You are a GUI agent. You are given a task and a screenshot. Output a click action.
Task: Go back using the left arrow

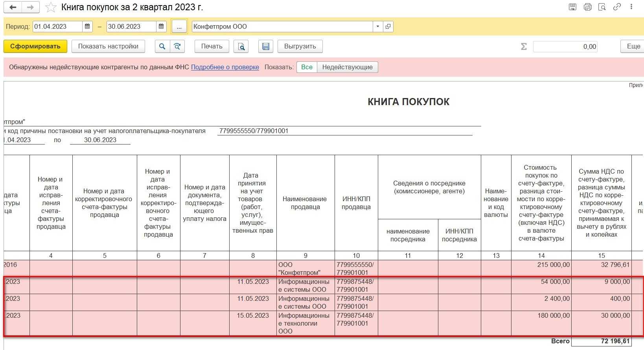(13, 7)
